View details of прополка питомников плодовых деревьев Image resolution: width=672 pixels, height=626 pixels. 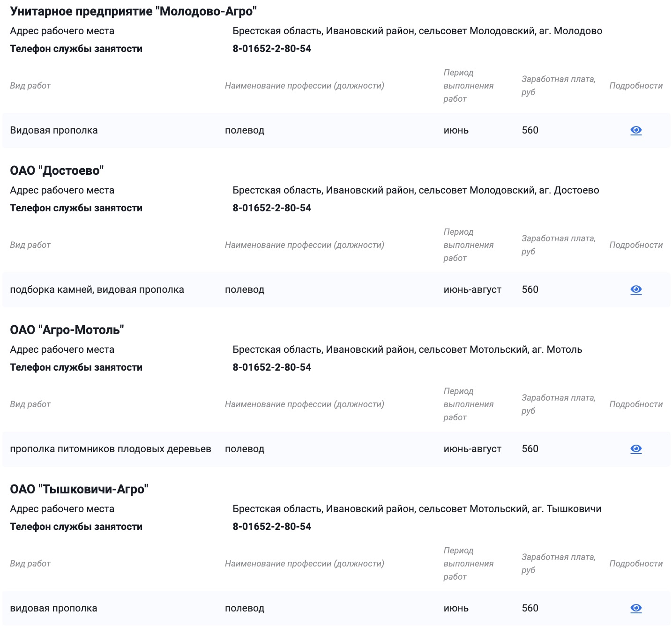(636, 449)
